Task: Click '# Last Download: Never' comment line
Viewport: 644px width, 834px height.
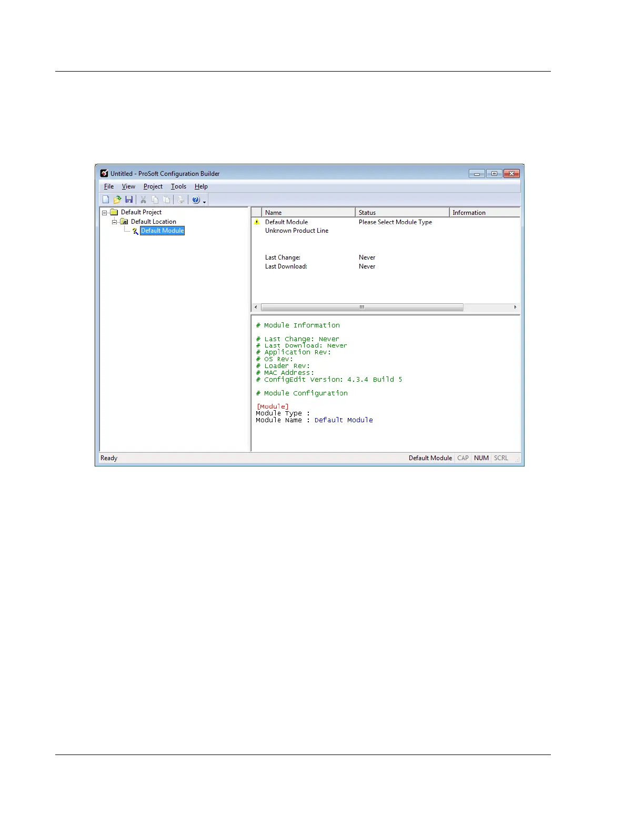Action: [x=301, y=346]
